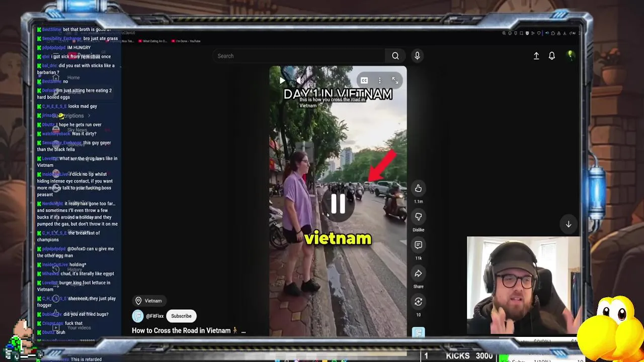This screenshot has width=644, height=362.
Task: Dislike the Short with the thumbs-down
Action: [418, 216]
